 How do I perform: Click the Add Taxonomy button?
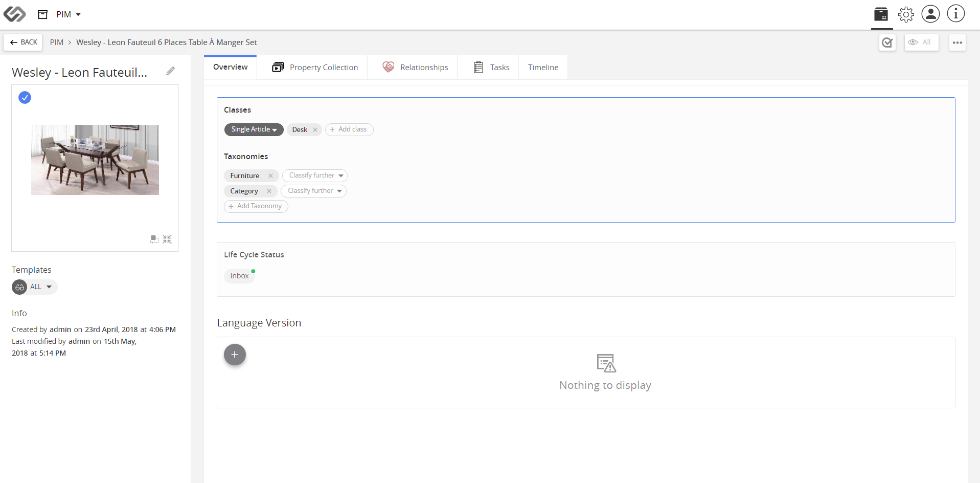256,206
